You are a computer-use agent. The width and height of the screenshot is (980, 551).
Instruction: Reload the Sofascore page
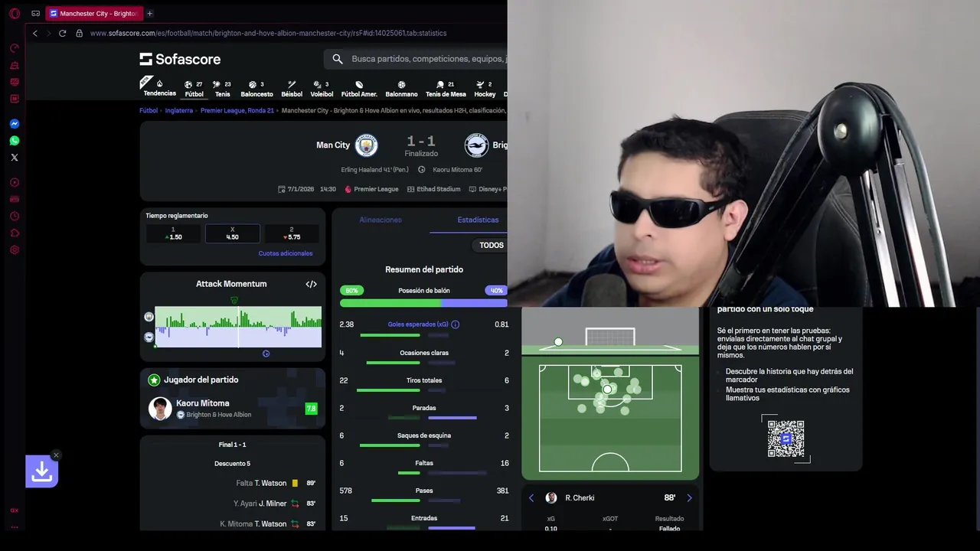click(62, 33)
